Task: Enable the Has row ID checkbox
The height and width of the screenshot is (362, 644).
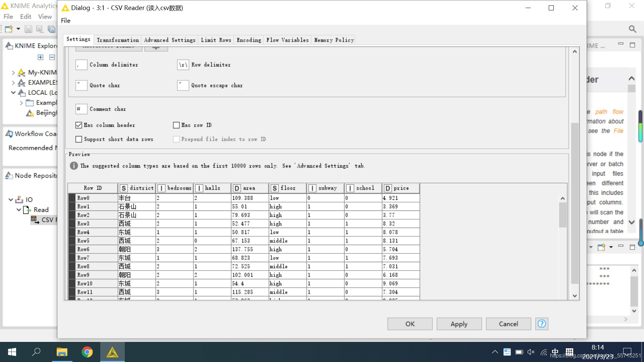Action: tap(176, 125)
